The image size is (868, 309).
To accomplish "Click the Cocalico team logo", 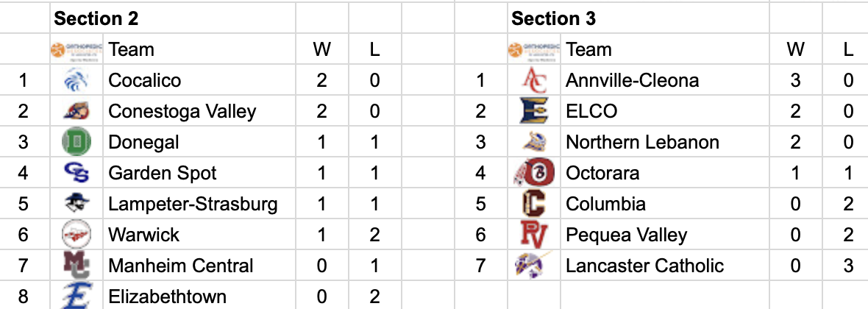I will coord(77,80).
